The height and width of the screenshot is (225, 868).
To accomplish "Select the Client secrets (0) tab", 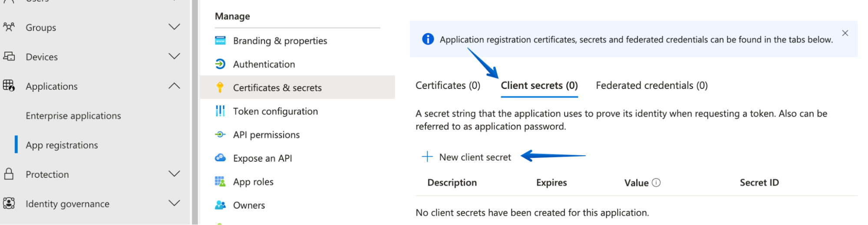I will click(x=539, y=85).
